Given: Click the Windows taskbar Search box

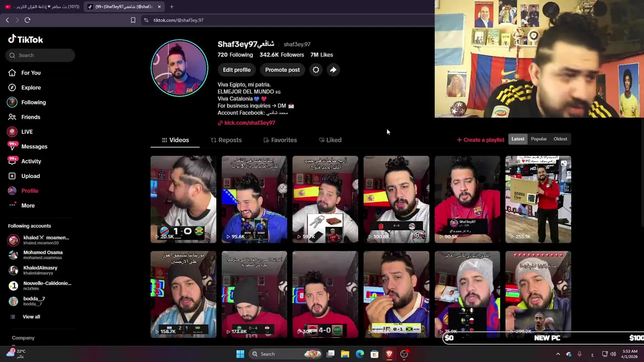Looking at the screenshot, I should pos(286,354).
